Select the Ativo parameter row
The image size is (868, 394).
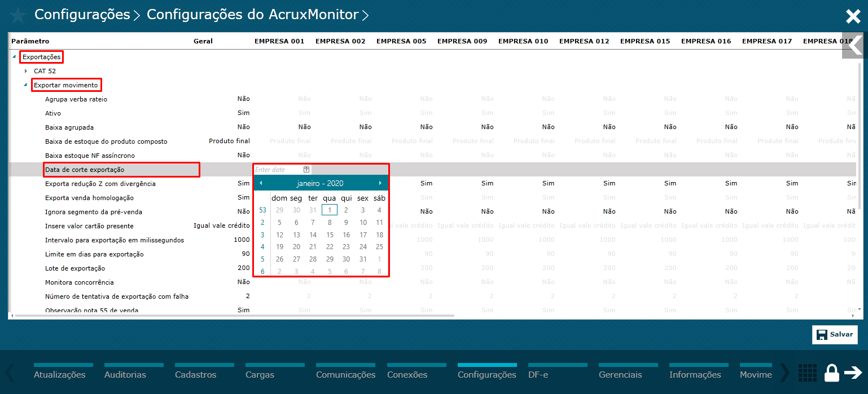click(53, 113)
